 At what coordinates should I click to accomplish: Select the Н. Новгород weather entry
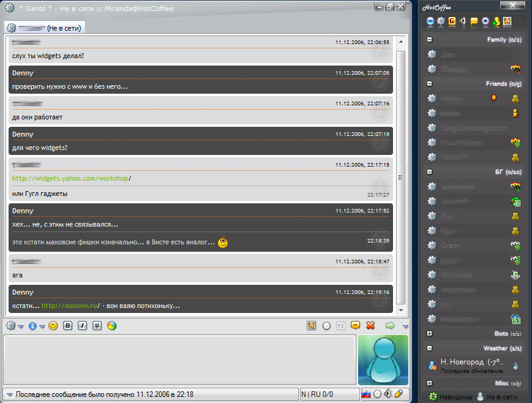[470, 365]
